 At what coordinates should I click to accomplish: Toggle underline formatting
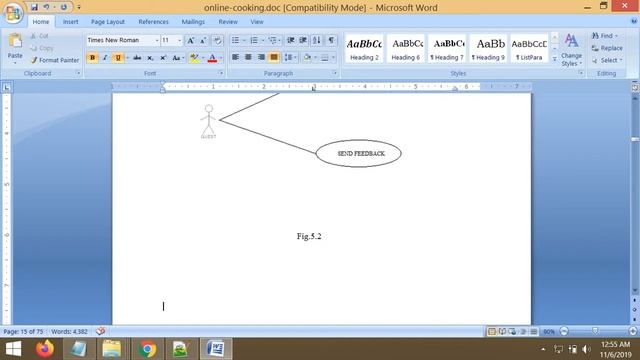coord(118,58)
